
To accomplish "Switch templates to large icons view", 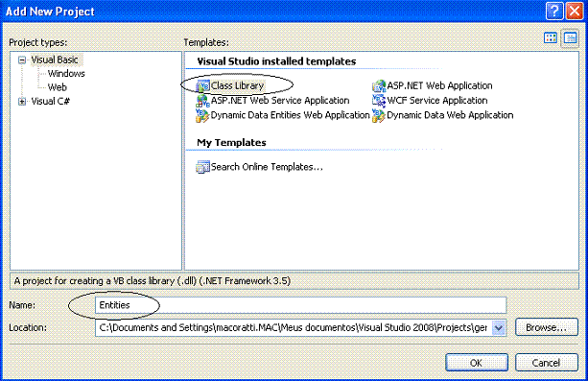I will (x=551, y=38).
